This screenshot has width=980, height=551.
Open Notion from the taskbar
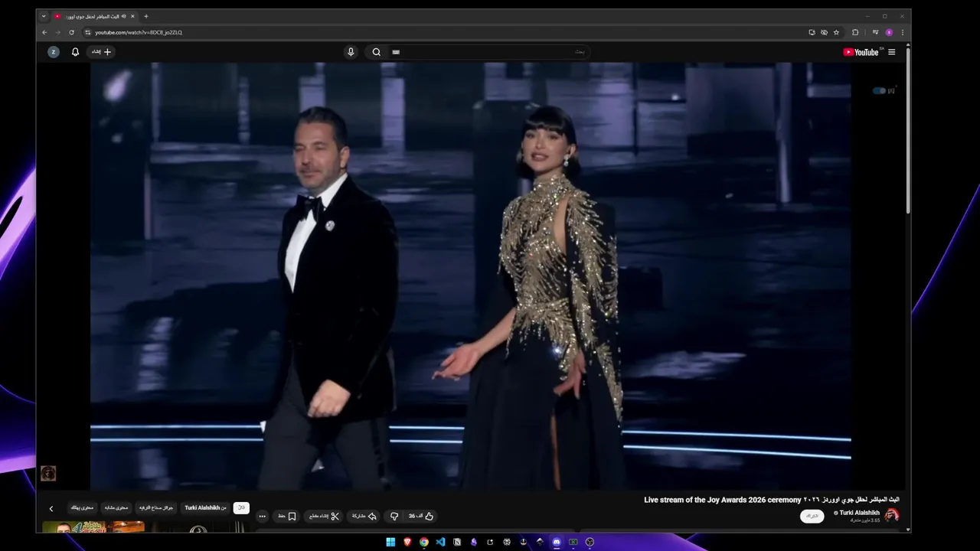pos(457,542)
